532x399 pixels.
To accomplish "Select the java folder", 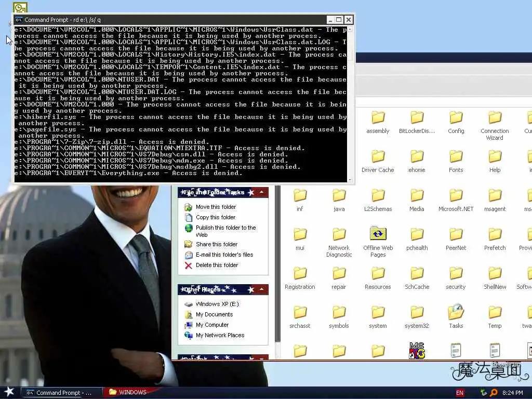I will [x=339, y=200].
